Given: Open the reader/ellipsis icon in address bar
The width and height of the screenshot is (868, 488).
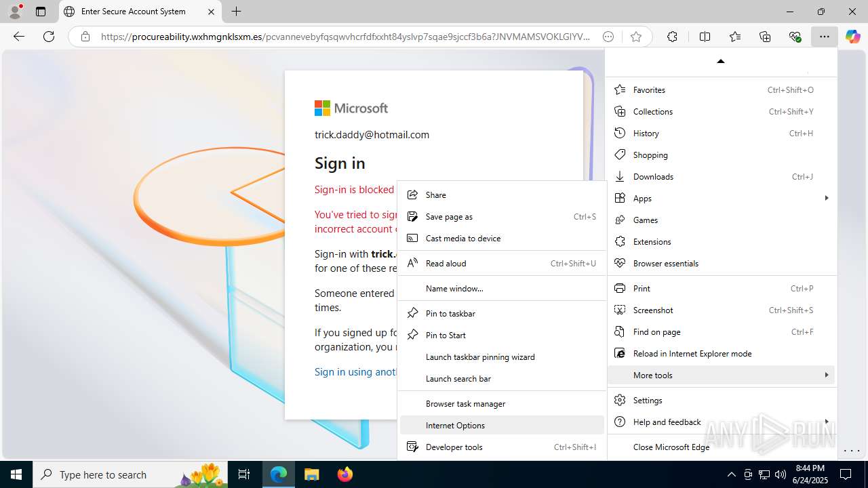Looking at the screenshot, I should pos(608,37).
